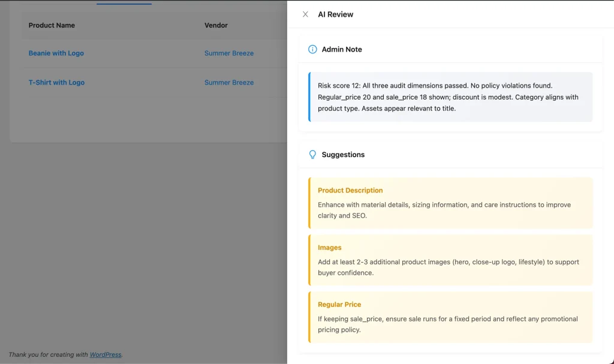Click the X icon next to AI Review
Image resolution: width=614 pixels, height=364 pixels.
click(305, 14)
